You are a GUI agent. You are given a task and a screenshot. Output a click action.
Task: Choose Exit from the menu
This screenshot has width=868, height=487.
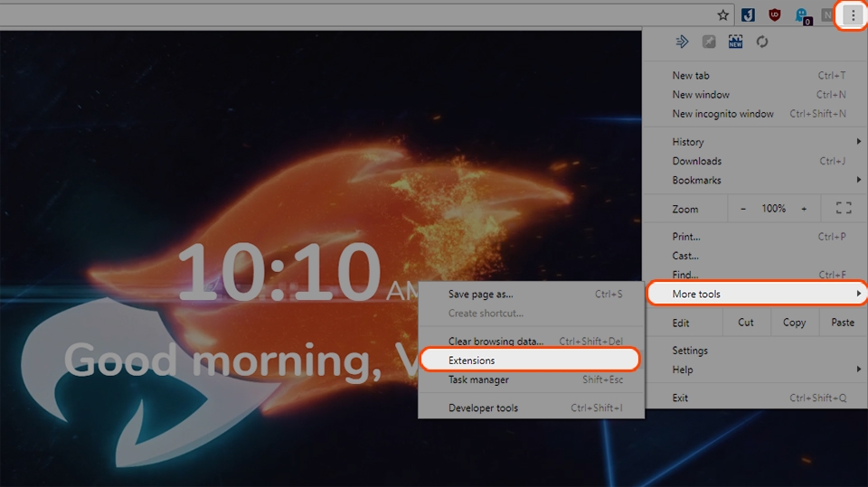[755, 398]
